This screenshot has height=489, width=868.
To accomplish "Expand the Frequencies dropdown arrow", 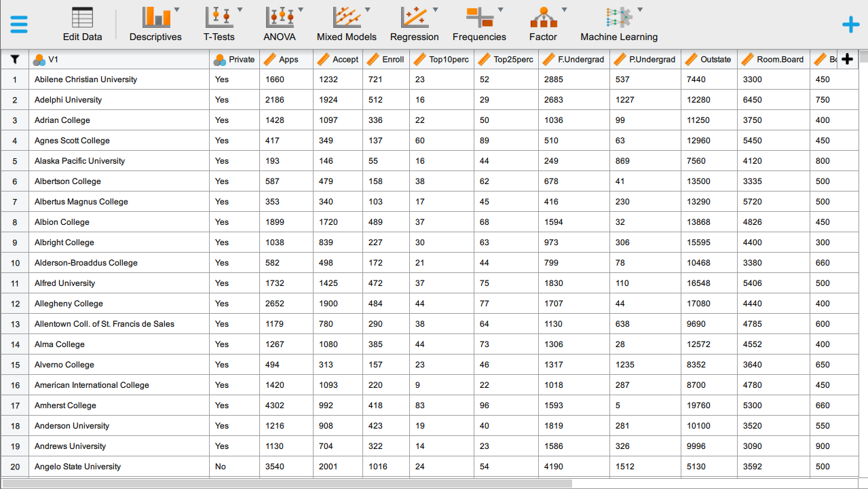I will pos(500,10).
